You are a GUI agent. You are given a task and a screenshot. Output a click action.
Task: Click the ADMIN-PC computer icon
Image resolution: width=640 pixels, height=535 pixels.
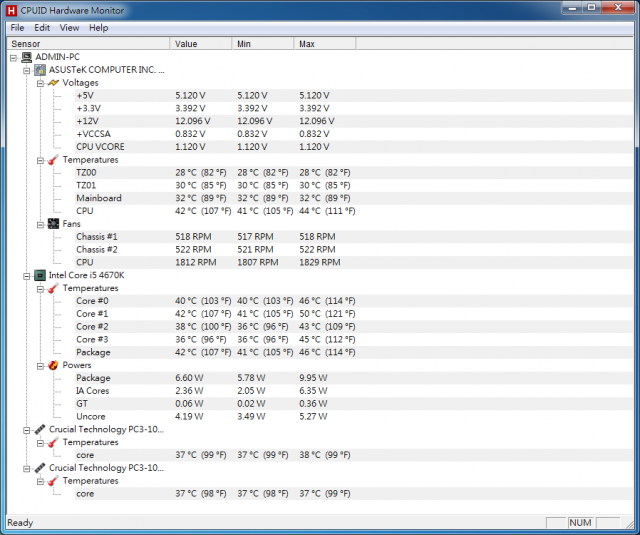pos(27,57)
